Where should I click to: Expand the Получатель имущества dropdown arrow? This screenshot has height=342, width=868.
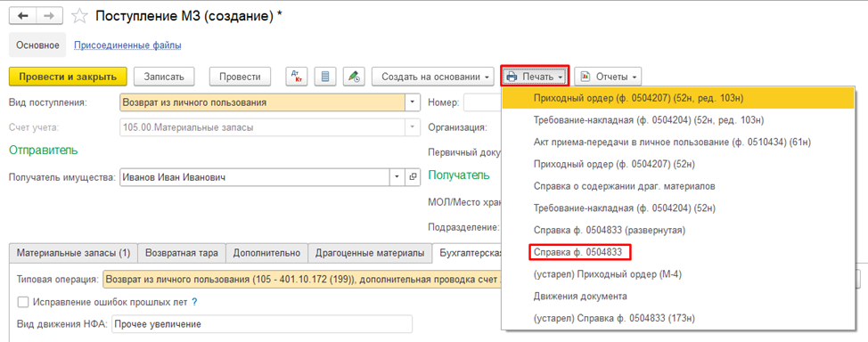pos(397,177)
